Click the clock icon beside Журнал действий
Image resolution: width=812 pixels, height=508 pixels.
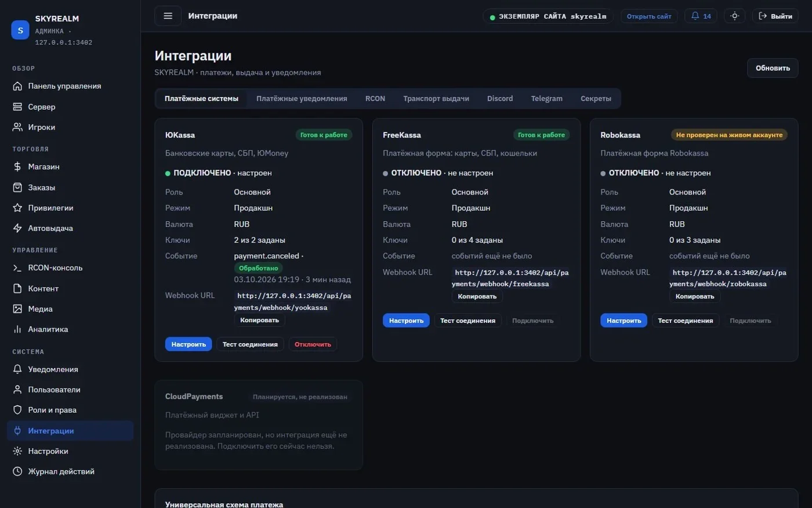point(17,471)
